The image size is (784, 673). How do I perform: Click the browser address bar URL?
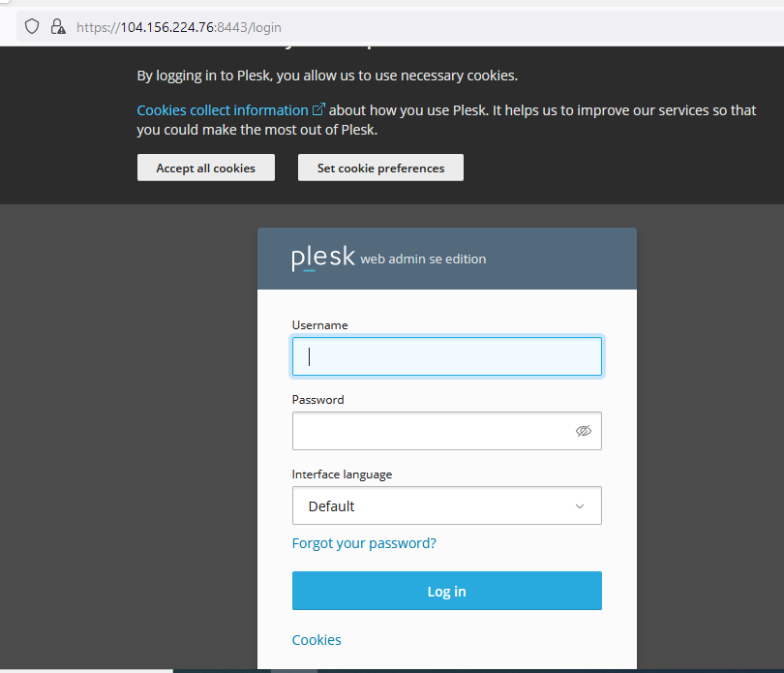pyautogui.click(x=178, y=27)
